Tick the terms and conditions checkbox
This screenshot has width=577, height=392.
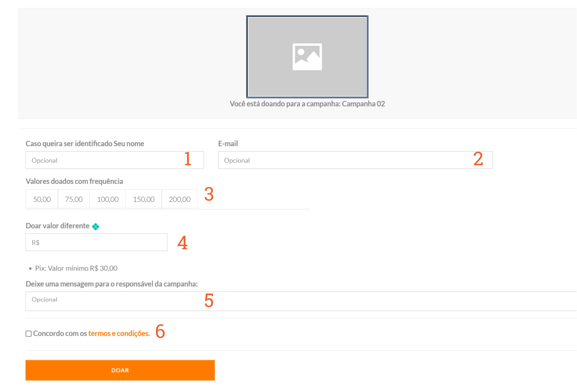28,334
